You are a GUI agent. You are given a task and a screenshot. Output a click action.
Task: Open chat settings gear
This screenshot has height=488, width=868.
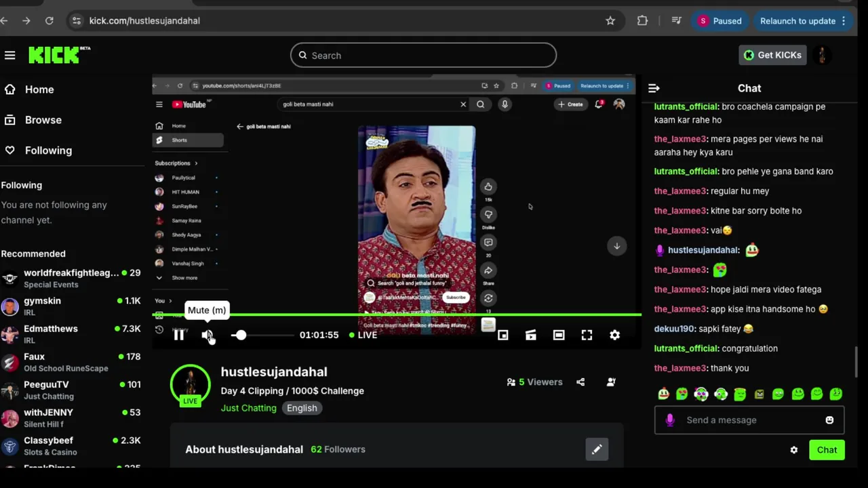[794, 450]
